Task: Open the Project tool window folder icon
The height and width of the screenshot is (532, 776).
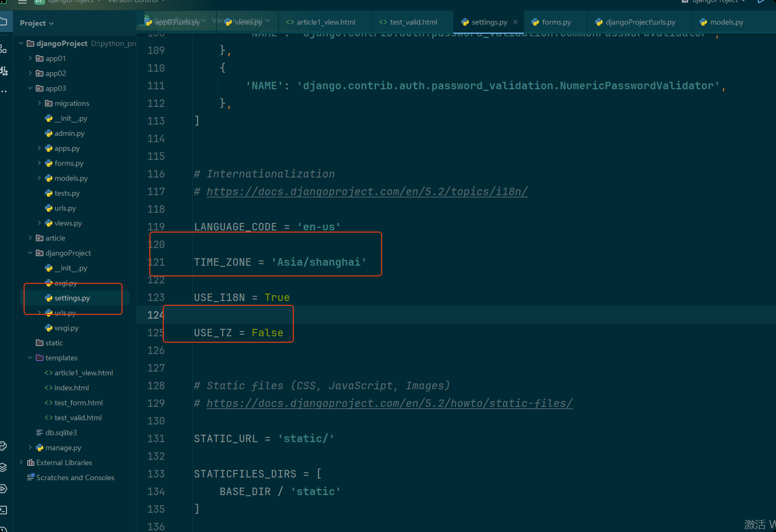Action: tap(3, 22)
